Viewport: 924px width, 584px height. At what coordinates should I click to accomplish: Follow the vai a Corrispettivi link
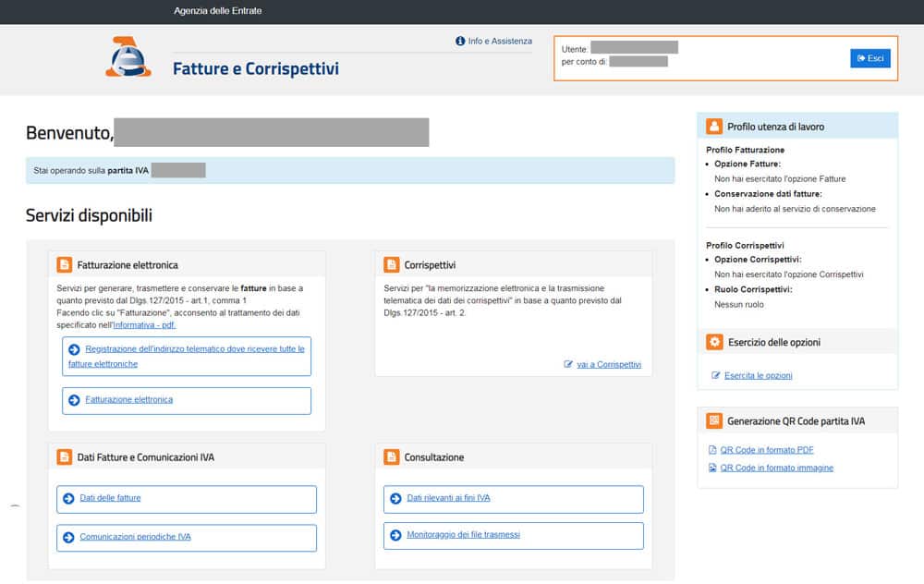coord(608,365)
